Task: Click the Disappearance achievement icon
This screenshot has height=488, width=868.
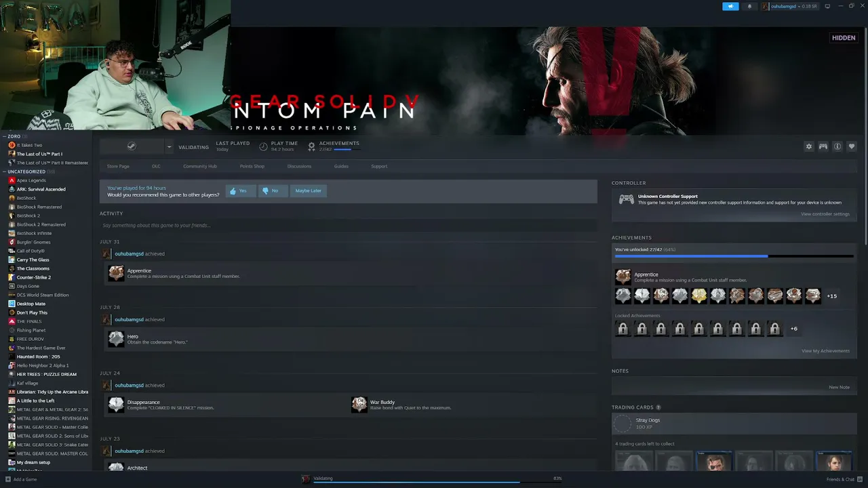Action: tap(117, 405)
